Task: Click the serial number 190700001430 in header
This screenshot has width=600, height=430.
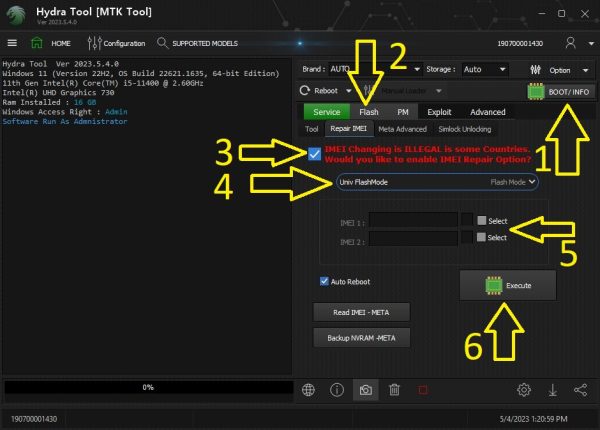Action: [x=520, y=43]
